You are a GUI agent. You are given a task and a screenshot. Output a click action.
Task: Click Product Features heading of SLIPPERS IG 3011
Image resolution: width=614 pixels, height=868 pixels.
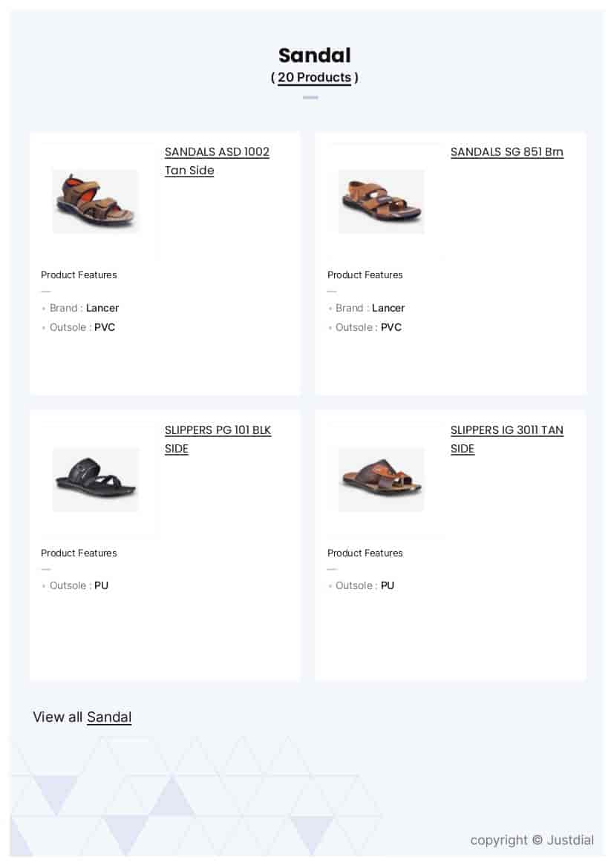point(365,553)
